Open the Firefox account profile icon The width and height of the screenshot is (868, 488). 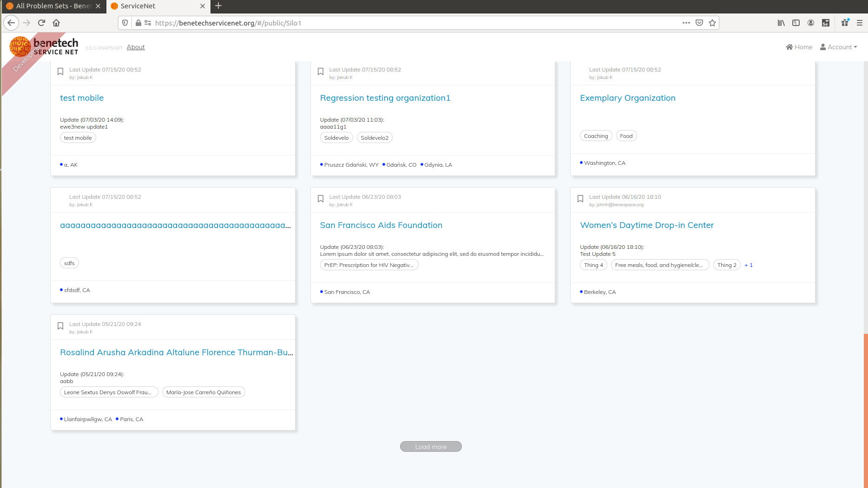[x=811, y=22]
